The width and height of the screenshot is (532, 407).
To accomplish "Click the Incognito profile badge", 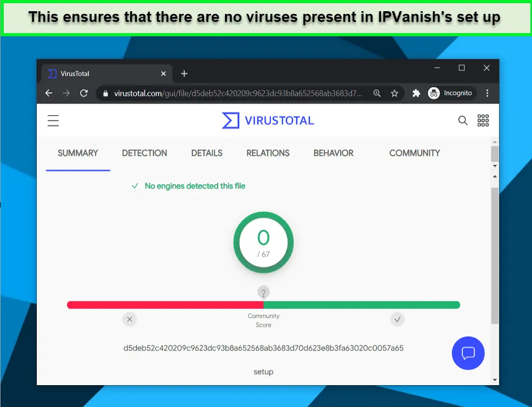I will (452, 93).
